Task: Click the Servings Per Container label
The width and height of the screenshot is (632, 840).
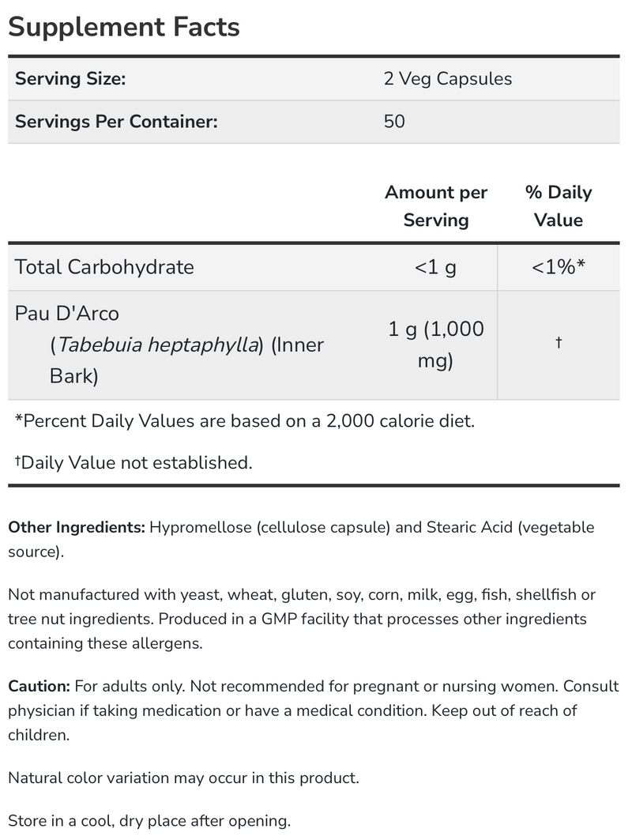Action: tap(116, 122)
